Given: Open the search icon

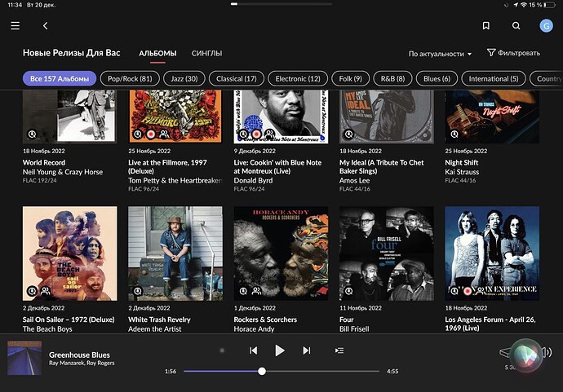Looking at the screenshot, I should (x=516, y=26).
